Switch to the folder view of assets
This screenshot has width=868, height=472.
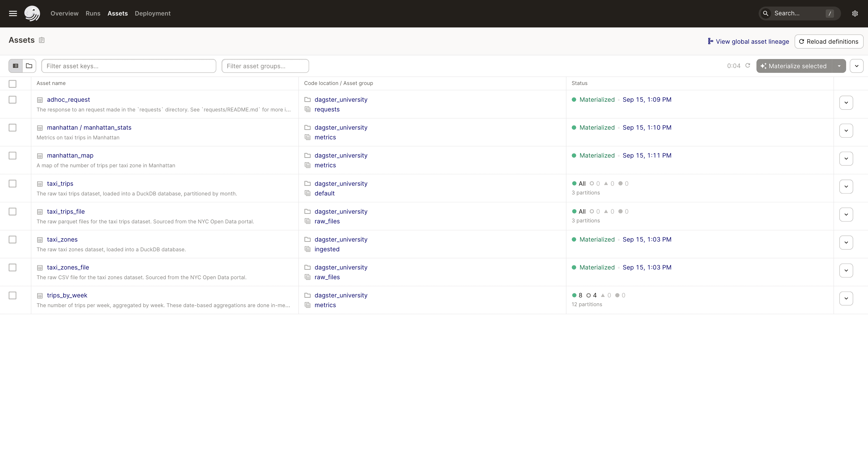pos(29,66)
